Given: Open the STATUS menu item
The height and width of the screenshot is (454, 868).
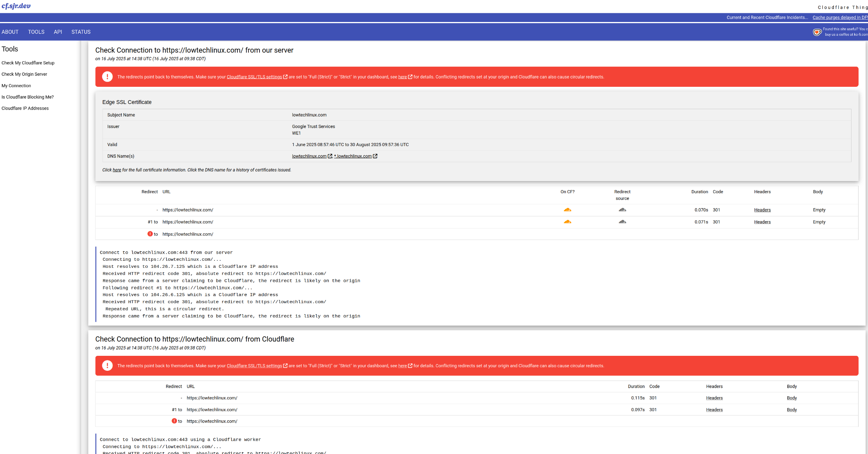Looking at the screenshot, I should click(x=81, y=32).
